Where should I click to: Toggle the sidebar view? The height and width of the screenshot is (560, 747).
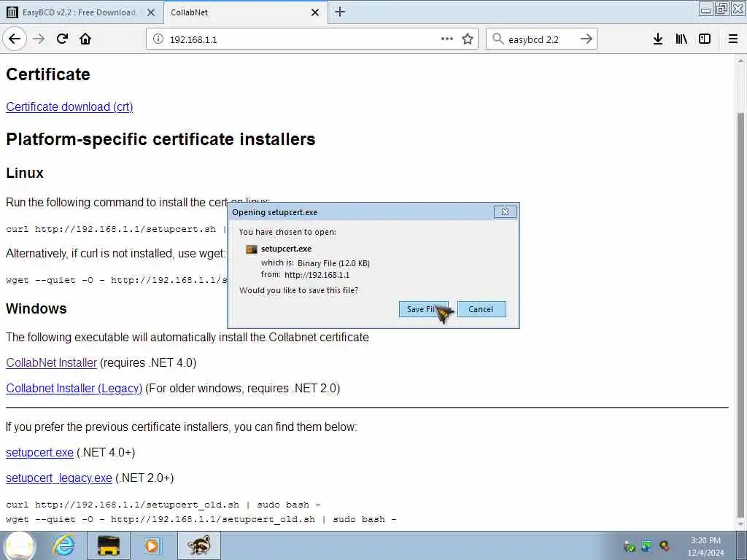705,39
